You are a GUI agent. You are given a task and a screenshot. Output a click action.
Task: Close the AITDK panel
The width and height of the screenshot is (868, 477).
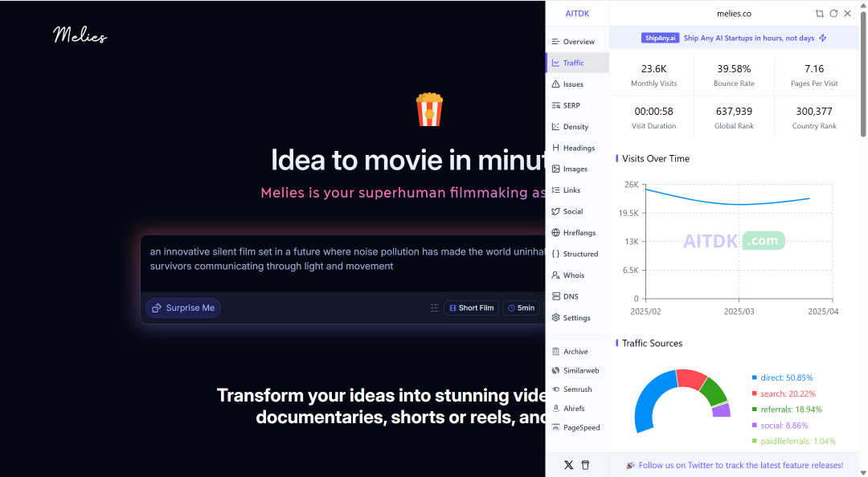tap(848, 14)
